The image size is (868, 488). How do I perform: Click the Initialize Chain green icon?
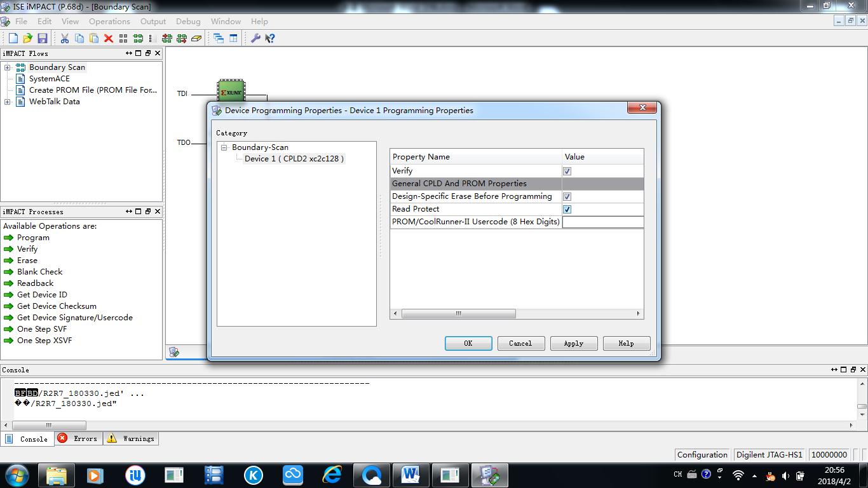click(138, 38)
